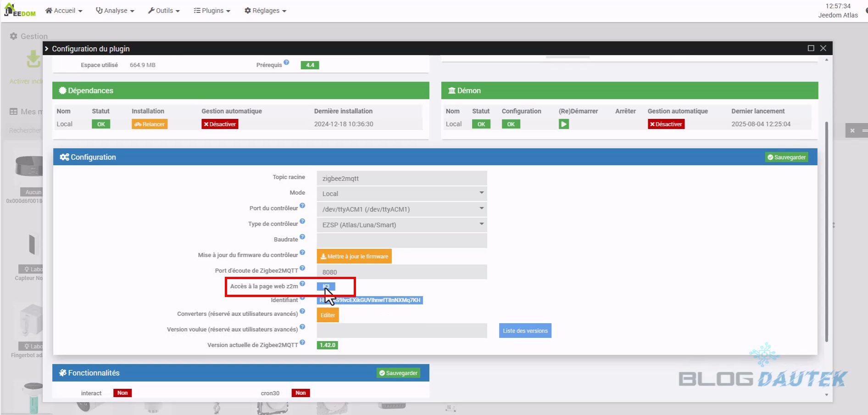Screen dimensions: 868x415
Task: Open the Réglages menu
Action: point(265,11)
